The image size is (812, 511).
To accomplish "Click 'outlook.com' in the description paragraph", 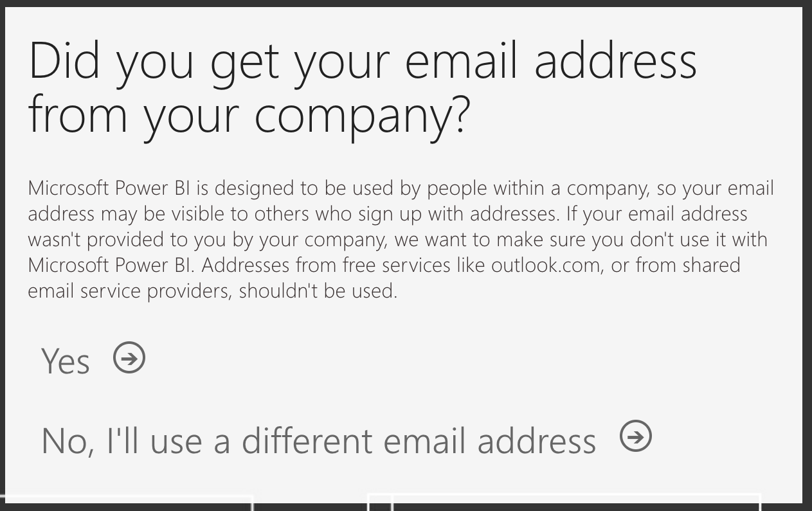I will [545, 265].
